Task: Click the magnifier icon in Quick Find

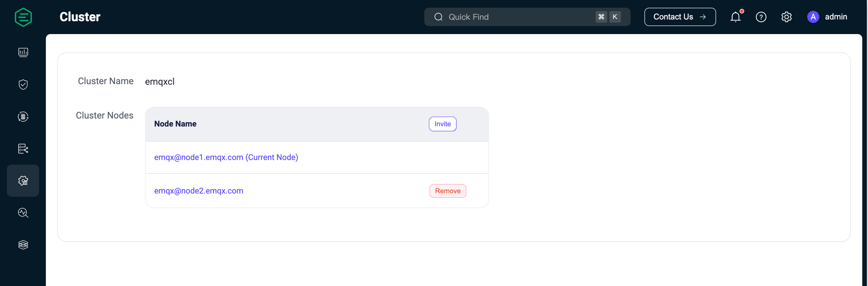Action: click(x=438, y=17)
